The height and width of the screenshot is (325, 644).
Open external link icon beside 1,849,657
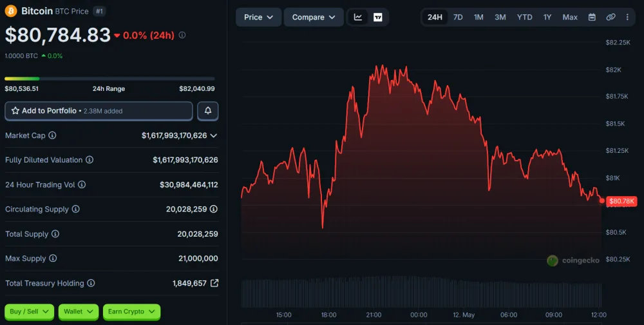point(214,283)
